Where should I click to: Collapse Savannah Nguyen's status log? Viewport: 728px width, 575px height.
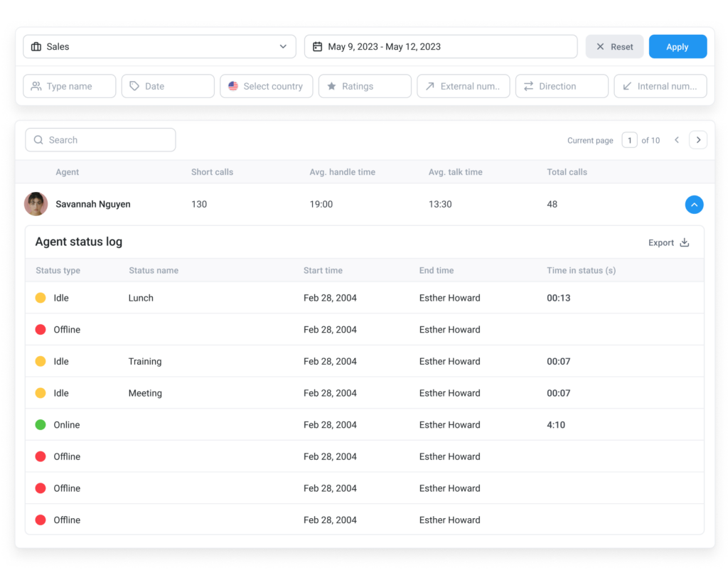[694, 205]
